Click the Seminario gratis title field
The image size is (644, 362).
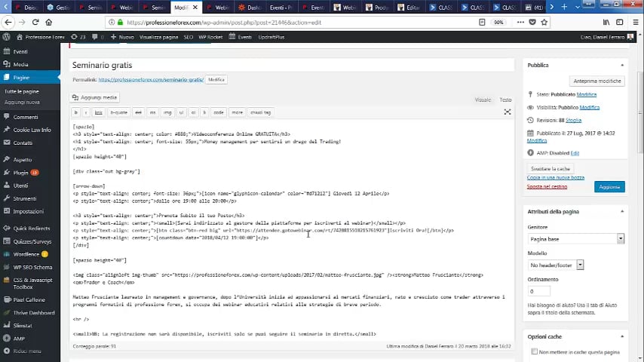[292, 66]
